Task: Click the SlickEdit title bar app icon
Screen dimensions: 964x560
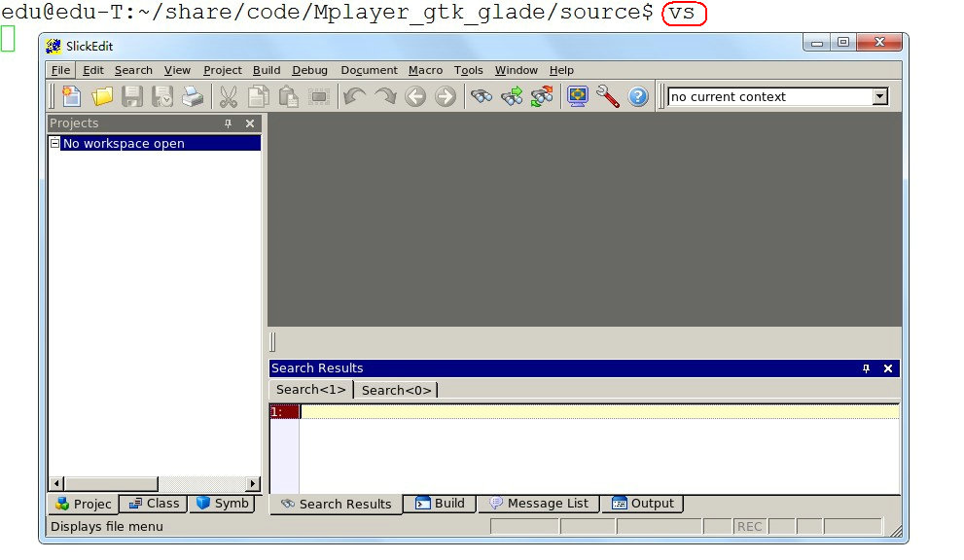Action: 54,46
